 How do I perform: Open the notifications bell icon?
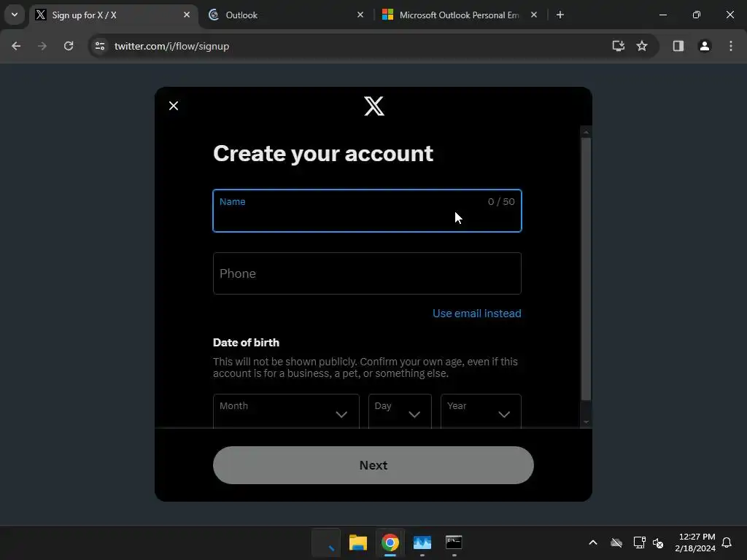pyautogui.click(x=727, y=542)
